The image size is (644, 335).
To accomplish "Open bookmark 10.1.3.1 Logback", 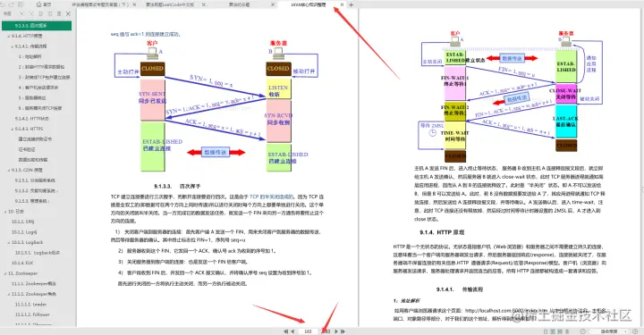I will pyautogui.click(x=38, y=253).
